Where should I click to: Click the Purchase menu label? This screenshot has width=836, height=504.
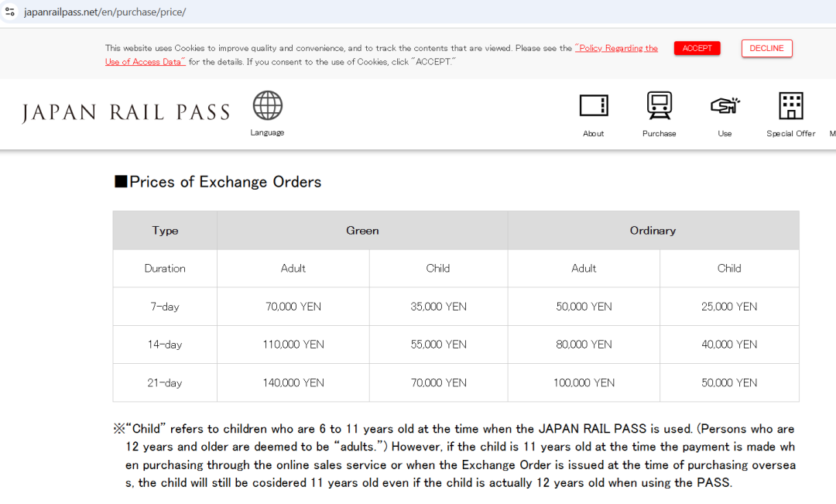point(659,133)
